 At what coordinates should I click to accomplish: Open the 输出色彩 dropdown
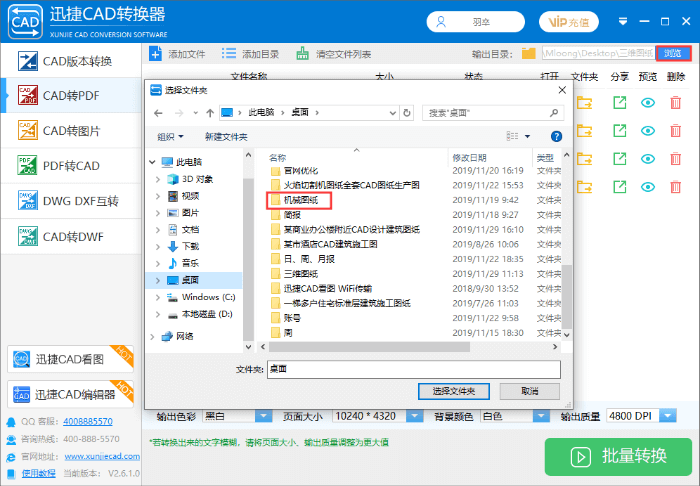(263, 416)
